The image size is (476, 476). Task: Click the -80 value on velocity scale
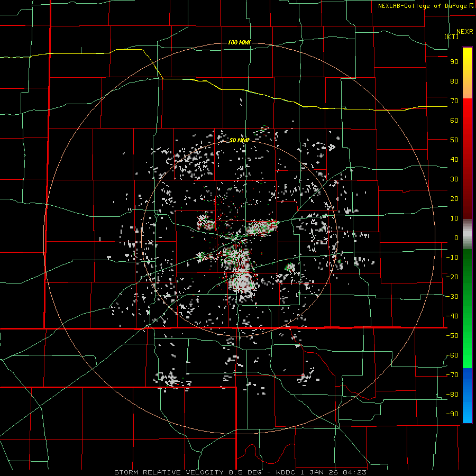[452, 395]
